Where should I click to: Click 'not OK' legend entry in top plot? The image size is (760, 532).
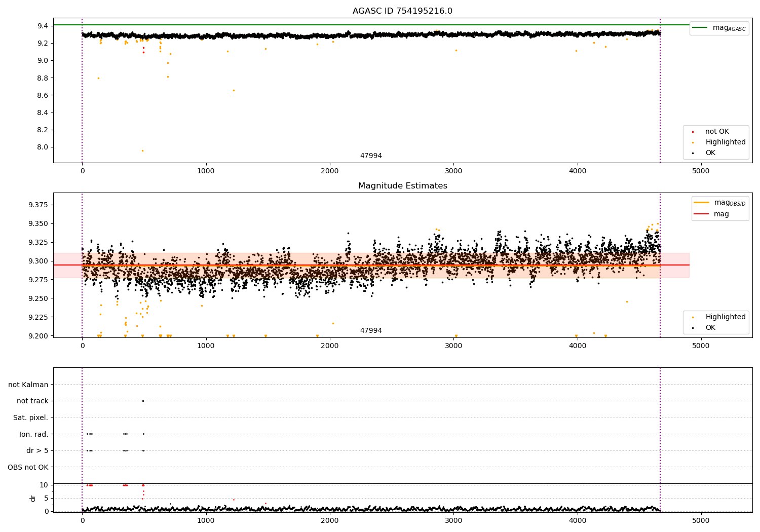tap(717, 132)
